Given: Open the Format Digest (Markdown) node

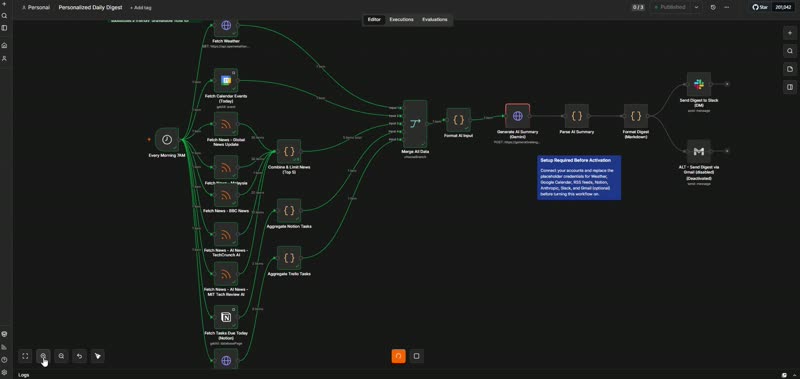Looking at the screenshot, I should pyautogui.click(x=636, y=116).
